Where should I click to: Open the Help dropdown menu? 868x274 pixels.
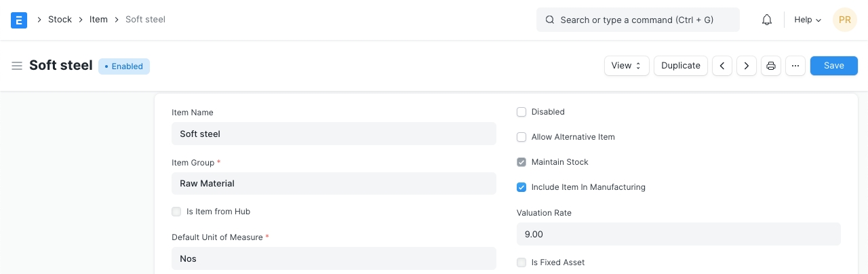(x=808, y=20)
